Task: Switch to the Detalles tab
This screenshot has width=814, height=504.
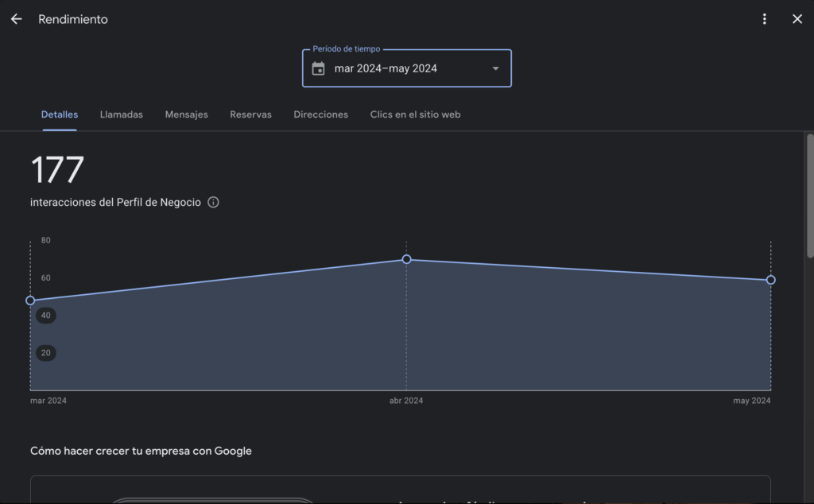Action: [60, 114]
